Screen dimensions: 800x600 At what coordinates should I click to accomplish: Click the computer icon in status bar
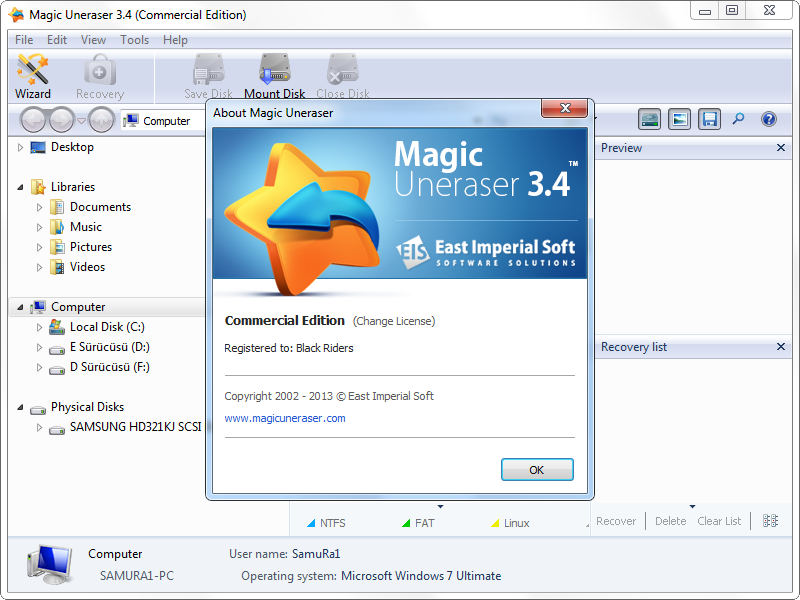[x=49, y=564]
